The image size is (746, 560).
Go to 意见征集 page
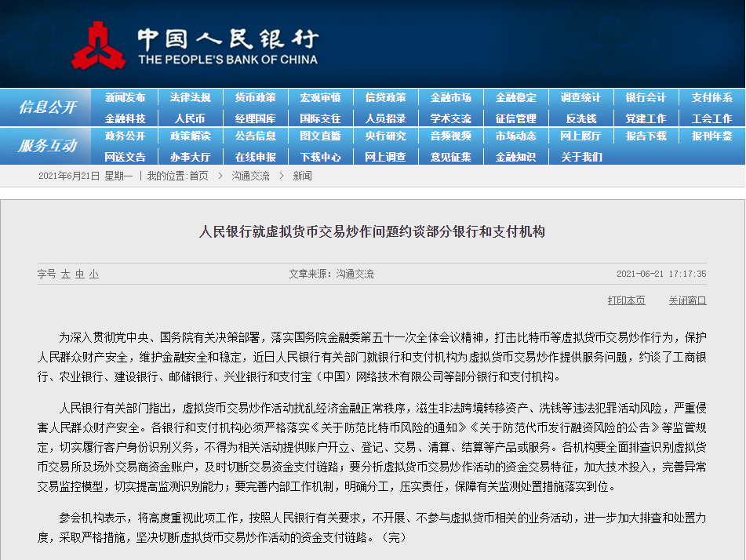click(x=450, y=157)
